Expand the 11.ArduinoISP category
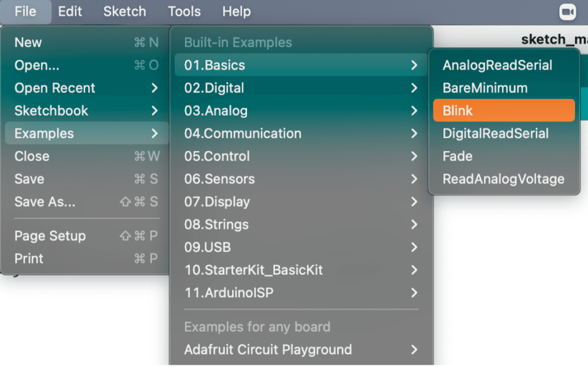This screenshot has height=367, width=588. pos(301,293)
